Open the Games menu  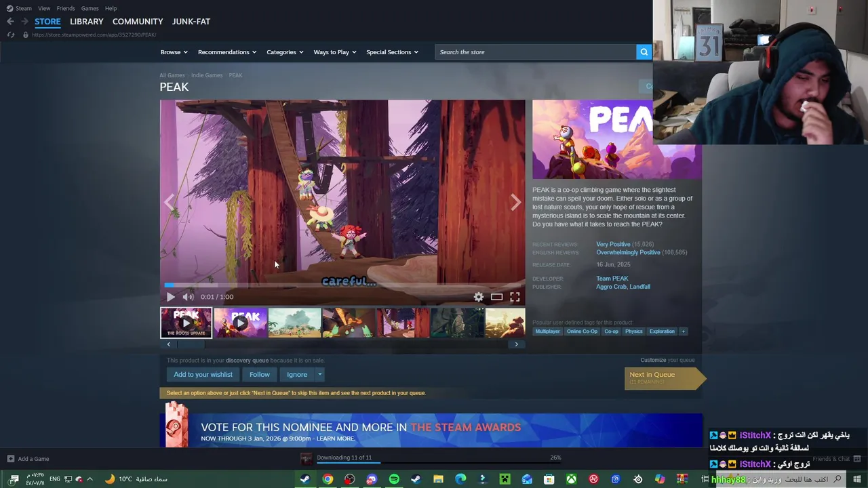pos(90,8)
